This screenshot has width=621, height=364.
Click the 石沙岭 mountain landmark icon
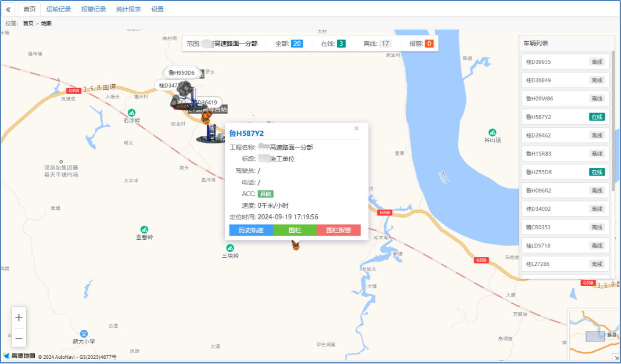pos(132,112)
